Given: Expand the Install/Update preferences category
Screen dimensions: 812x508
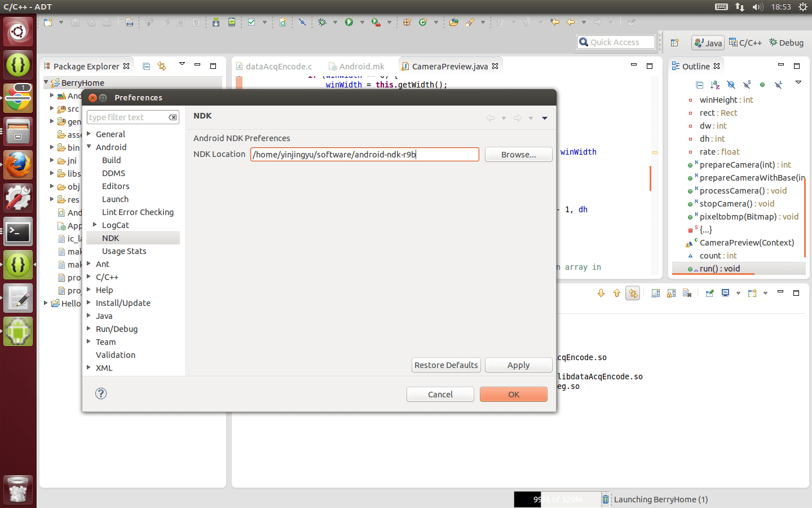Looking at the screenshot, I should point(89,303).
